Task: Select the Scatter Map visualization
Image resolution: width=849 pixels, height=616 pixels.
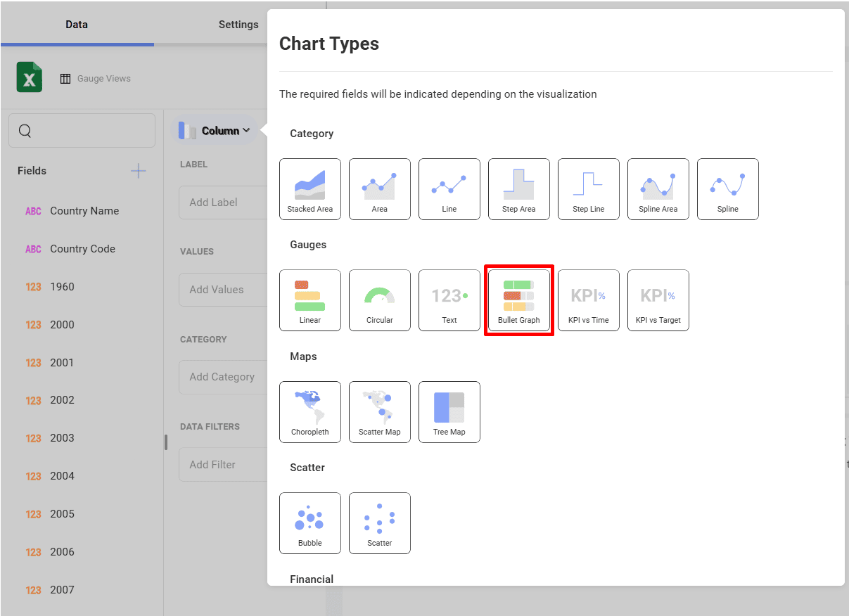Action: [x=380, y=412]
